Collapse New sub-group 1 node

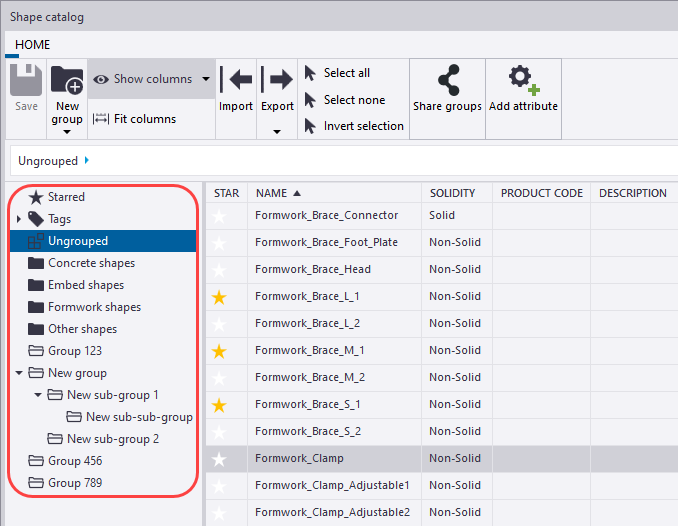point(38,395)
